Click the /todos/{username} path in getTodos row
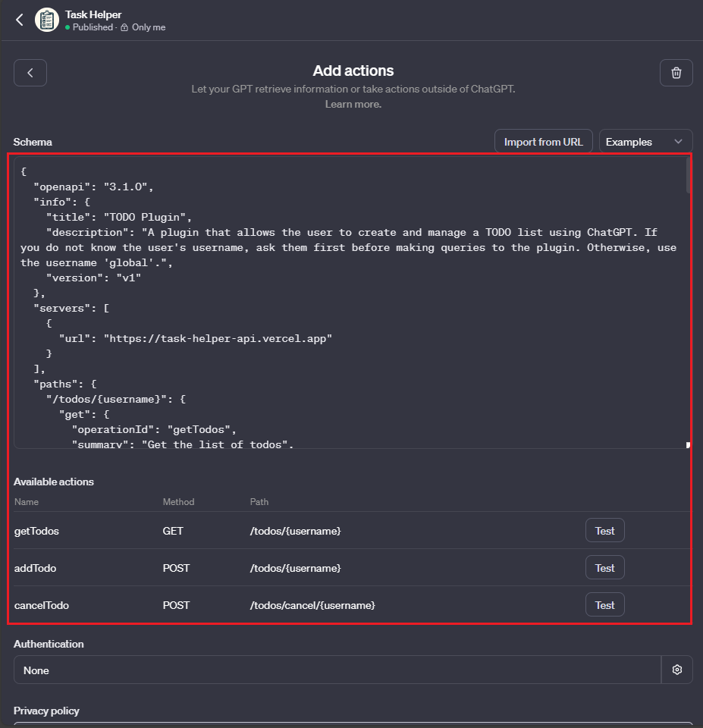The image size is (703, 728). pos(295,531)
